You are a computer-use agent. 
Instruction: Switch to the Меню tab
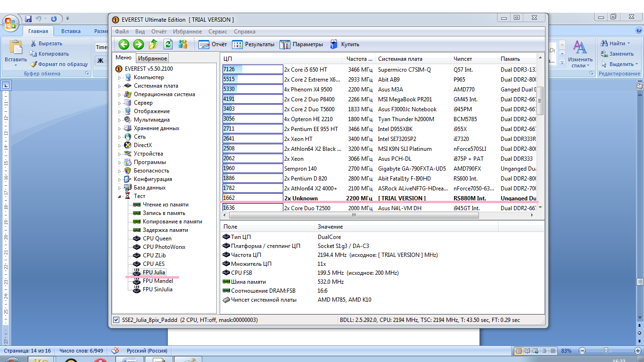click(124, 58)
